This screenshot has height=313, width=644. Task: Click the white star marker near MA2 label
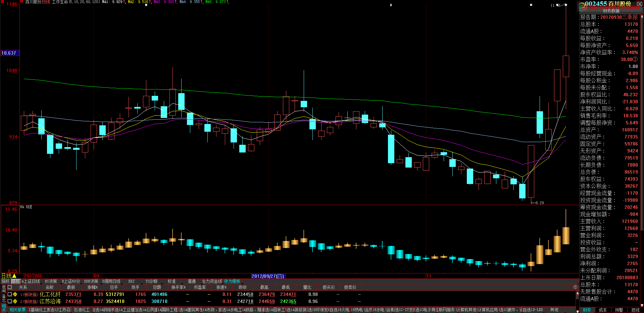click(146, 5)
